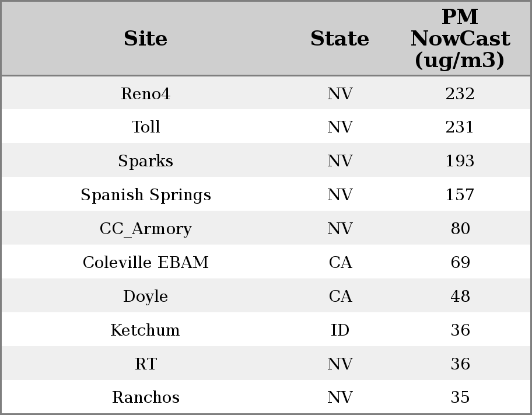Select the Coleville EBAM site cell
532x415 pixels.
click(145, 263)
